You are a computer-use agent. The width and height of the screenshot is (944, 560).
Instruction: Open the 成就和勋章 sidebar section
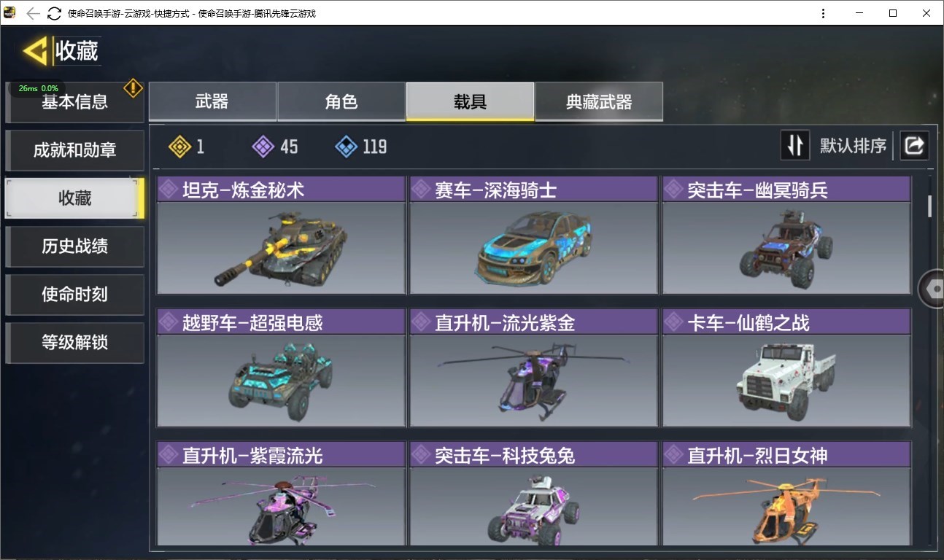pos(74,150)
